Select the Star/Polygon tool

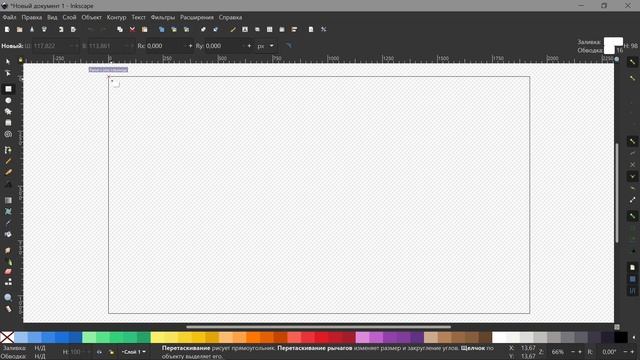point(8,111)
